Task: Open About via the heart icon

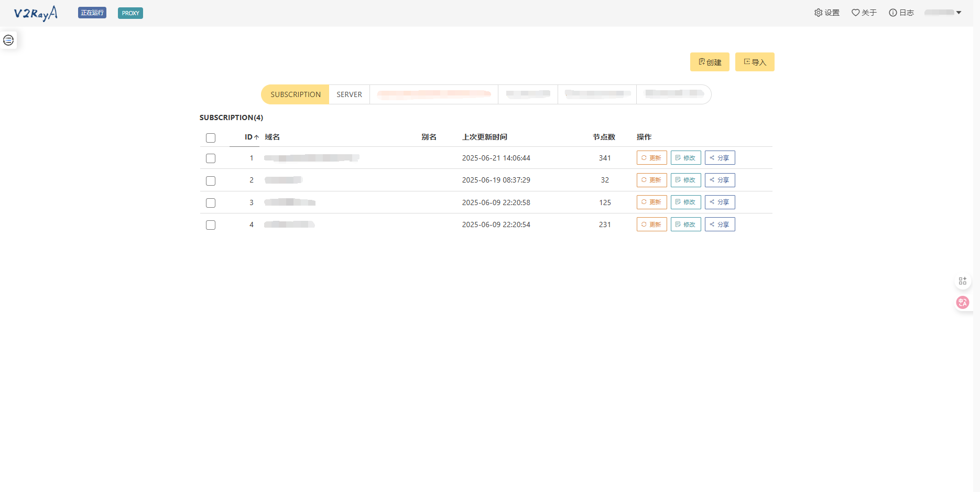Action: [855, 13]
